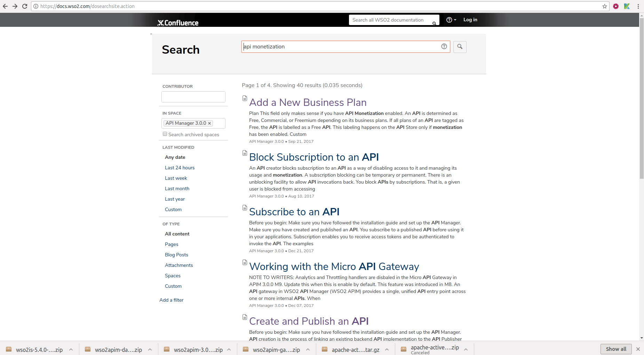
Task: Click Add a filter
Action: [171, 300]
